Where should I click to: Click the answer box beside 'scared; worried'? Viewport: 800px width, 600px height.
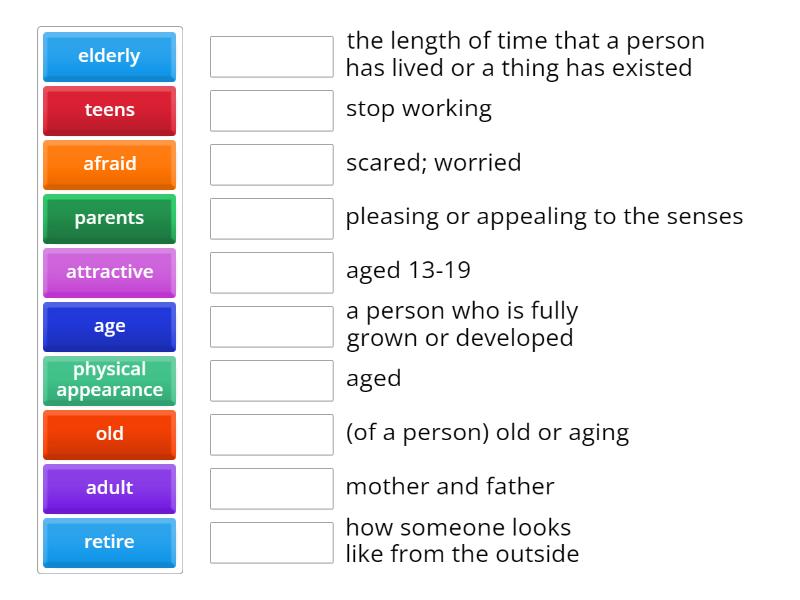click(x=271, y=164)
